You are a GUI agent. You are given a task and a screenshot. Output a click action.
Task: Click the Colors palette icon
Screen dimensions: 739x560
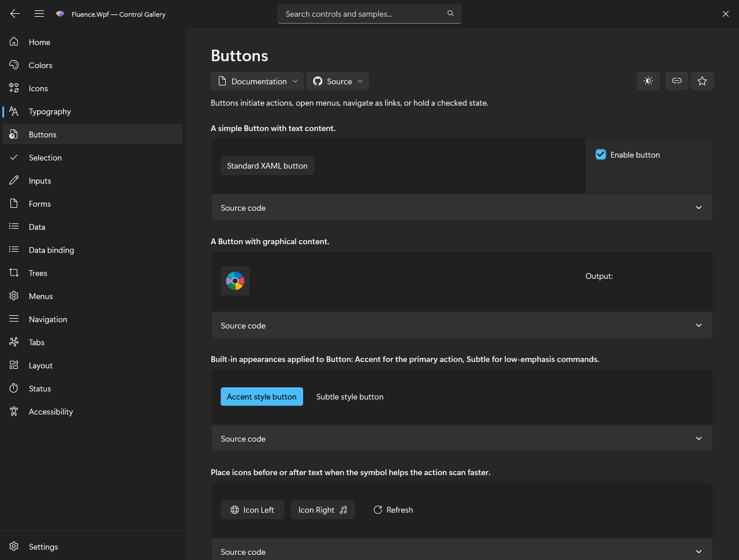pyautogui.click(x=14, y=65)
